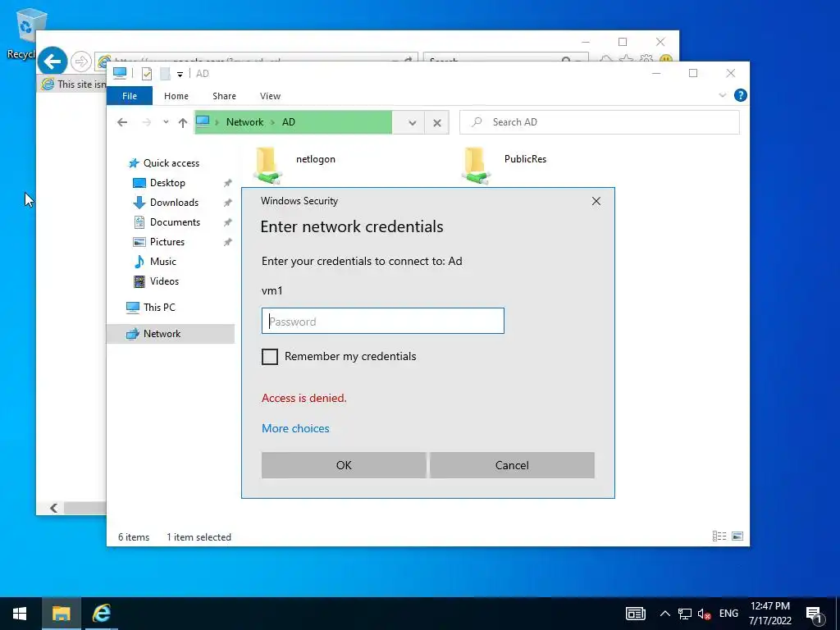
Task: Click Internet Explorer taskbar icon
Action: tap(101, 614)
